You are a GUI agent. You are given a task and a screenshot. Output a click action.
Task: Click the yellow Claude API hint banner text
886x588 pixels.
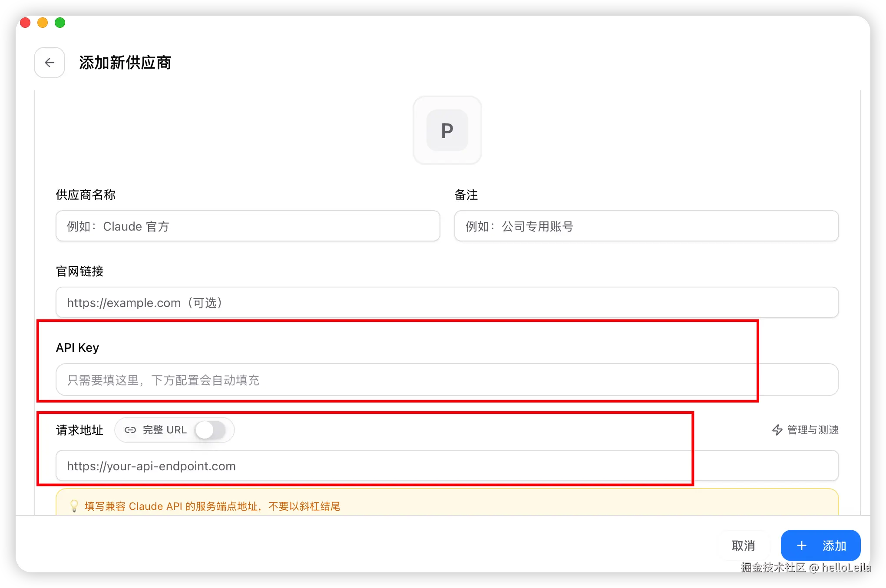(212, 506)
